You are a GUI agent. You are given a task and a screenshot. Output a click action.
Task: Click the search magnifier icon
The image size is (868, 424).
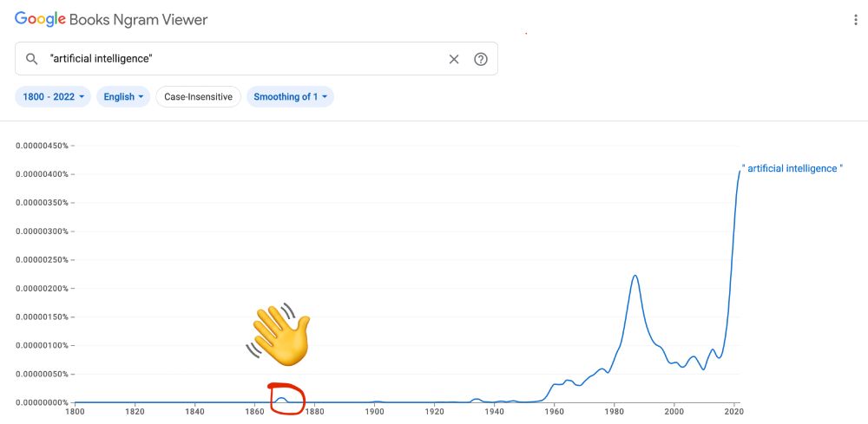click(x=31, y=59)
